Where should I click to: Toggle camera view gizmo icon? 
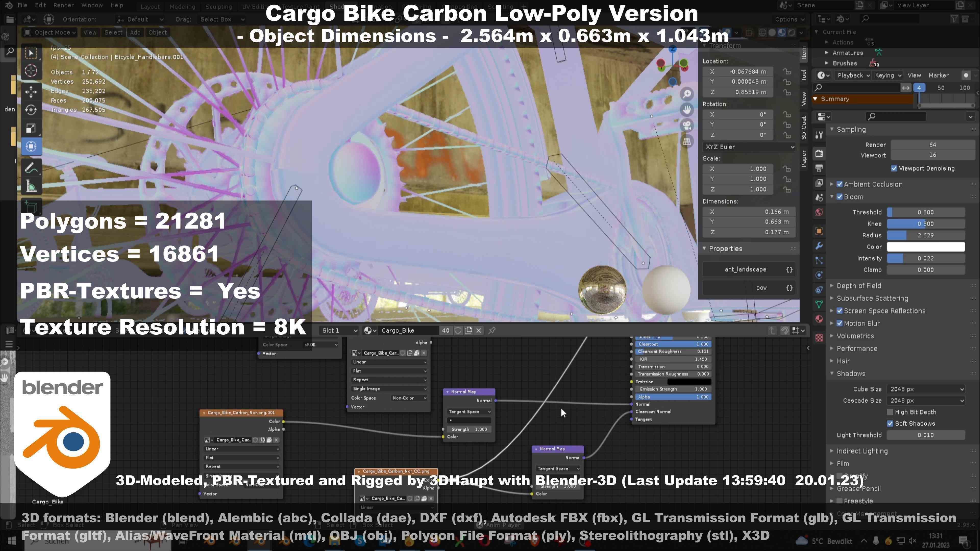click(687, 126)
